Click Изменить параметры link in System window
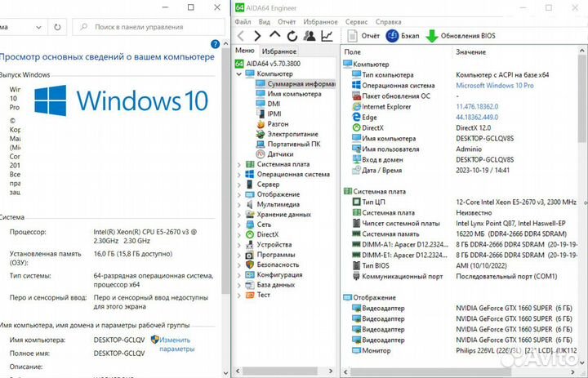The width and height of the screenshot is (588, 378). 177,345
